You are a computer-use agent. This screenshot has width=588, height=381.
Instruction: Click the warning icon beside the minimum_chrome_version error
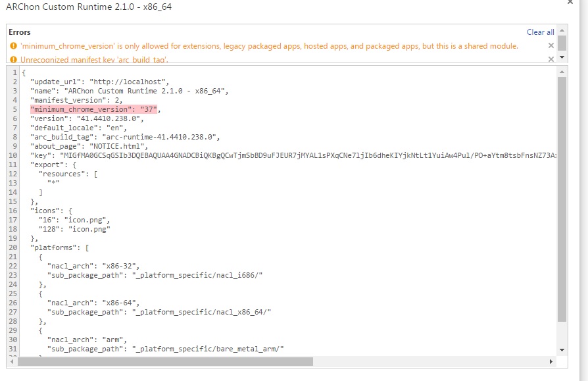pos(14,46)
